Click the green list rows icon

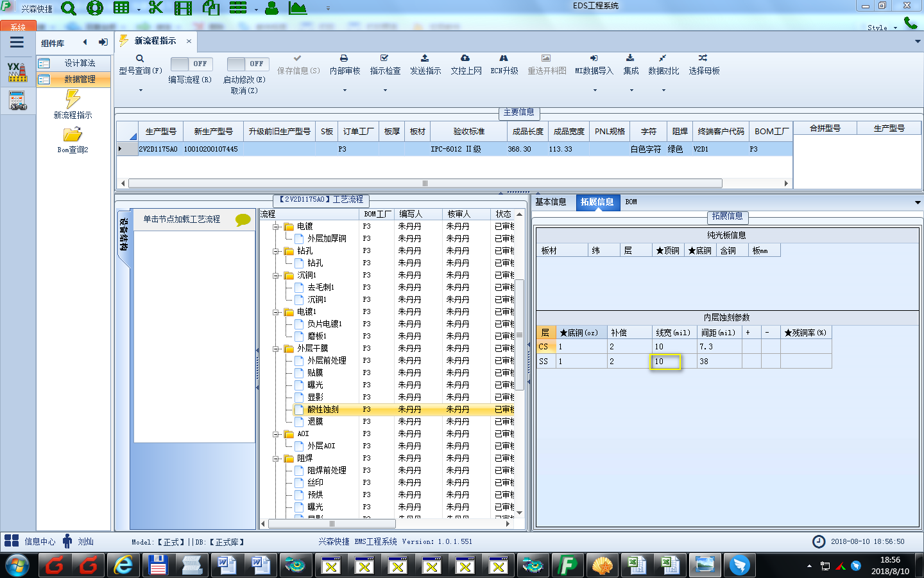point(238,8)
